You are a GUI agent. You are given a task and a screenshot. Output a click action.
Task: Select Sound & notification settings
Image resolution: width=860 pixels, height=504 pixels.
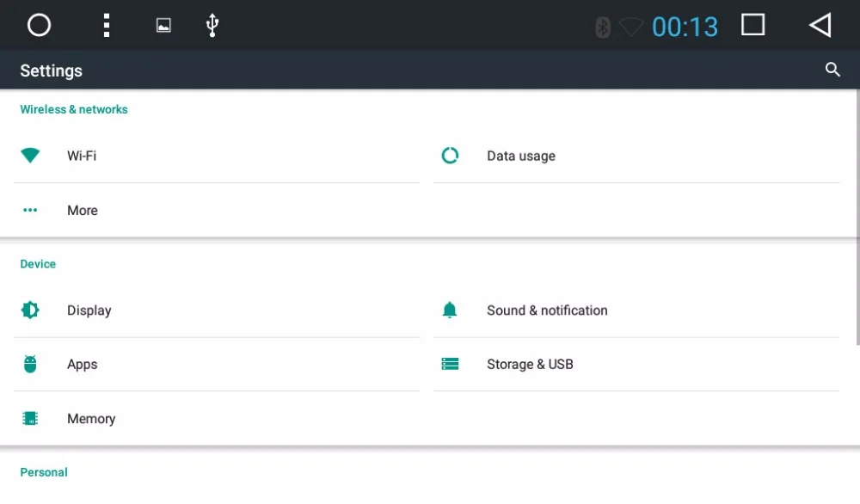pos(547,310)
